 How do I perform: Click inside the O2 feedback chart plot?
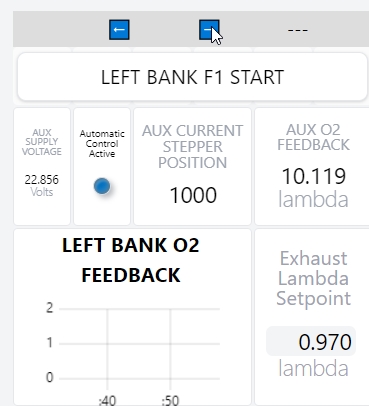[x=139, y=344]
